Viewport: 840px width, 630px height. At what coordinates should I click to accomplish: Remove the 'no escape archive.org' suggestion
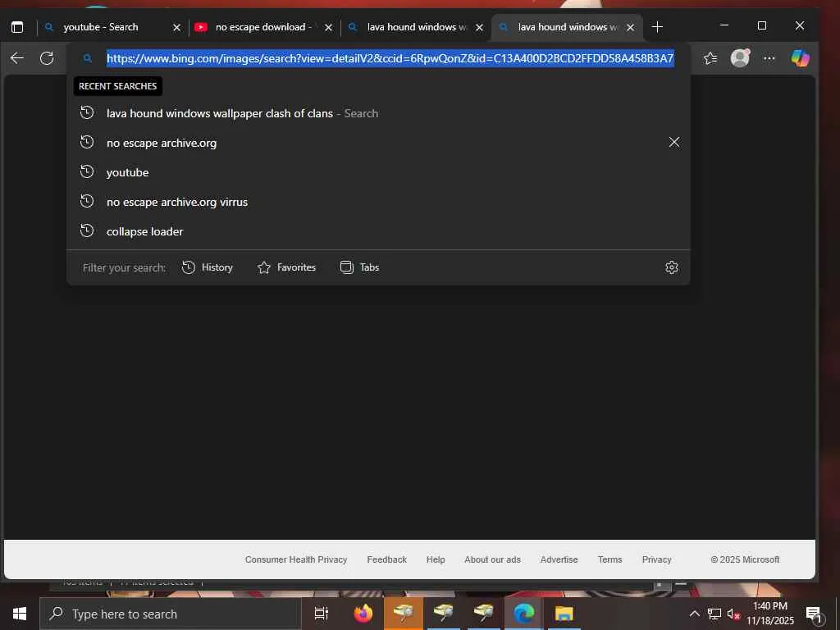tap(674, 142)
